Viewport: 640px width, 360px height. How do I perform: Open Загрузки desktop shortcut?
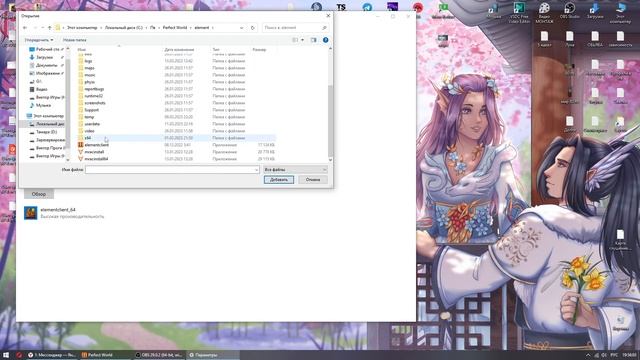point(595,11)
